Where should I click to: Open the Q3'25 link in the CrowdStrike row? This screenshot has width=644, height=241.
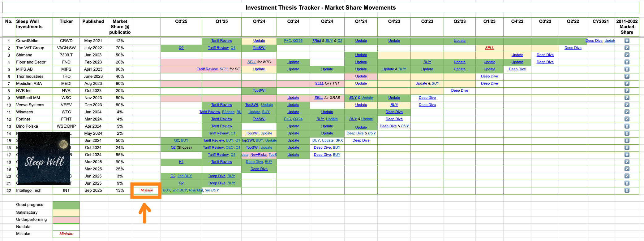[298, 41]
